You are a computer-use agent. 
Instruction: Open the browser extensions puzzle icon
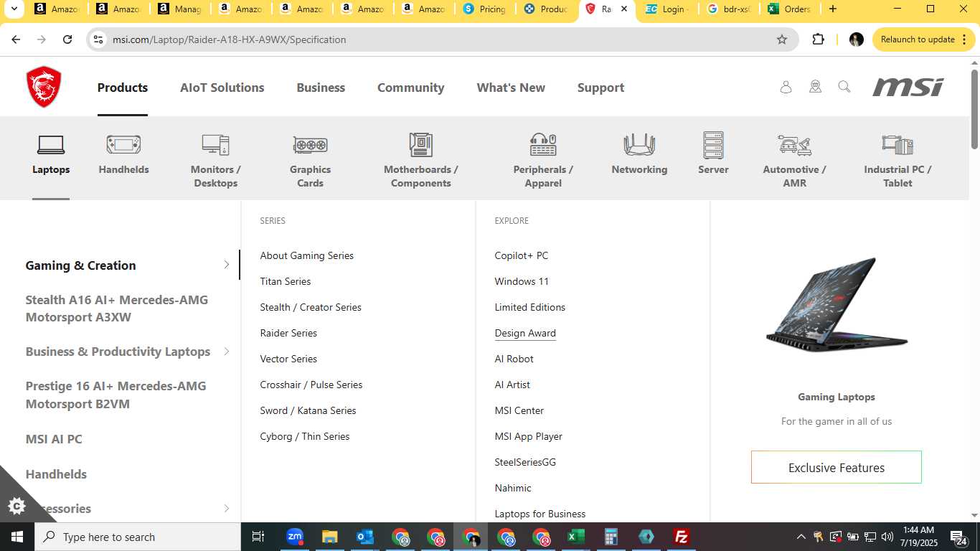(818, 39)
